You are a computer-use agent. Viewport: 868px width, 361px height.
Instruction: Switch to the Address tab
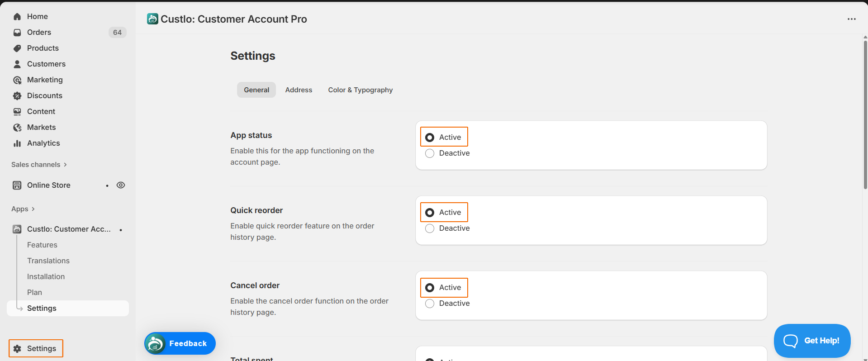299,90
